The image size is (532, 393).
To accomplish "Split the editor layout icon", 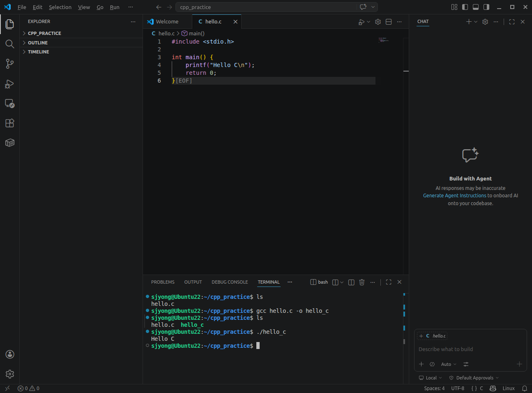I will tap(389, 22).
